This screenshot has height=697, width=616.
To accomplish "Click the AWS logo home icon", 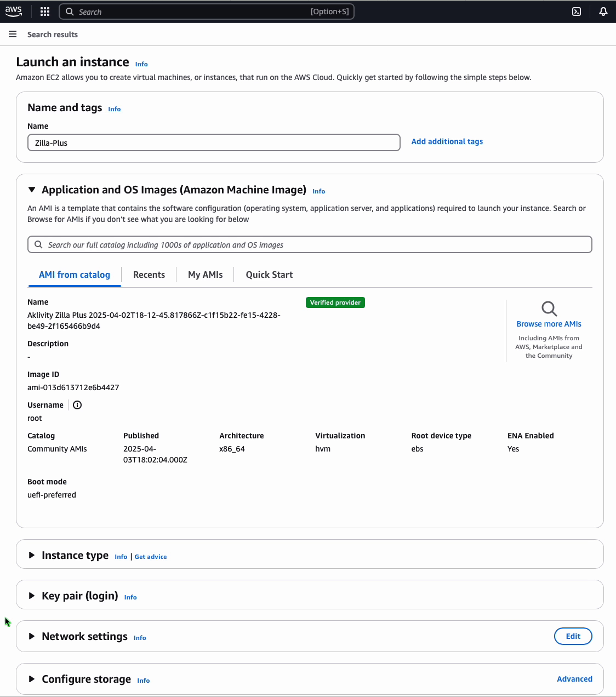I will coord(14,12).
